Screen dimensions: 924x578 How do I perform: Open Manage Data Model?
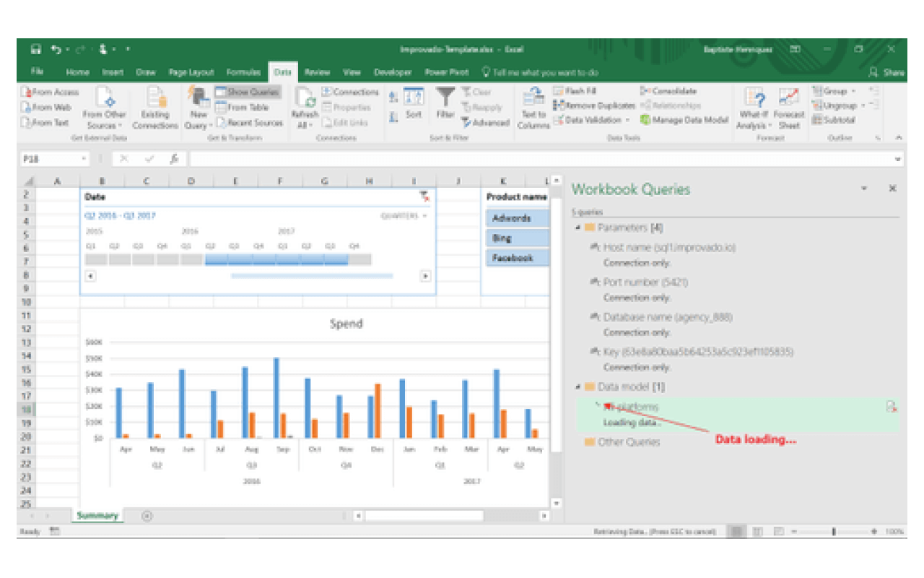point(684,120)
